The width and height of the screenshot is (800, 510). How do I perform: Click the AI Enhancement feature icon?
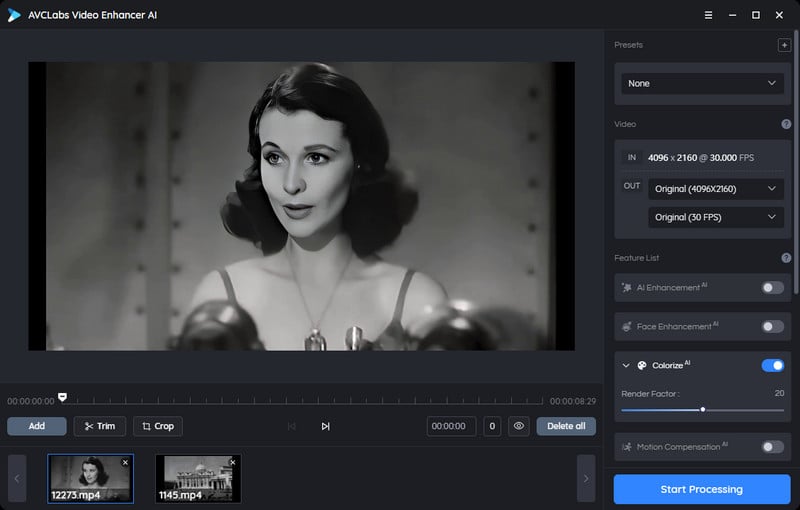tap(627, 288)
